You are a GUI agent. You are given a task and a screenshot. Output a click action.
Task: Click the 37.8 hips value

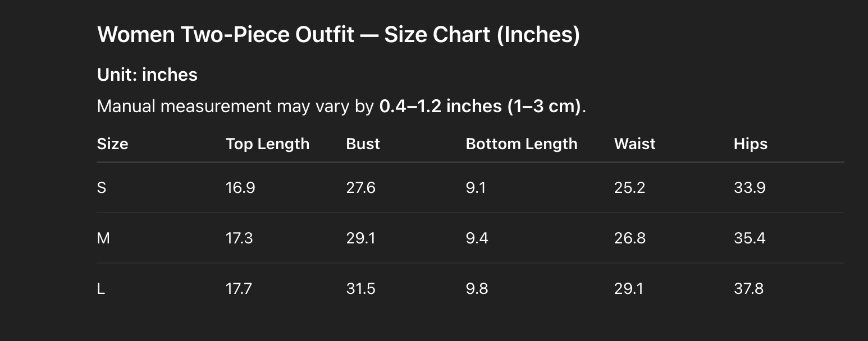click(x=748, y=289)
